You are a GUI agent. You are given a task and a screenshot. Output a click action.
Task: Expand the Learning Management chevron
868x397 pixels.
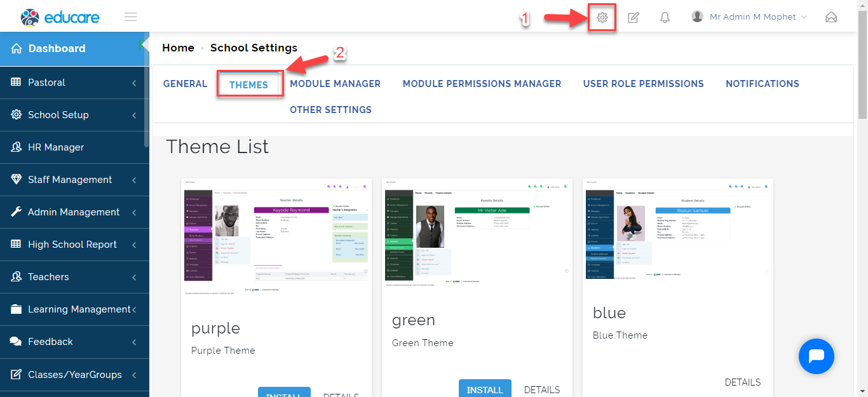point(134,310)
